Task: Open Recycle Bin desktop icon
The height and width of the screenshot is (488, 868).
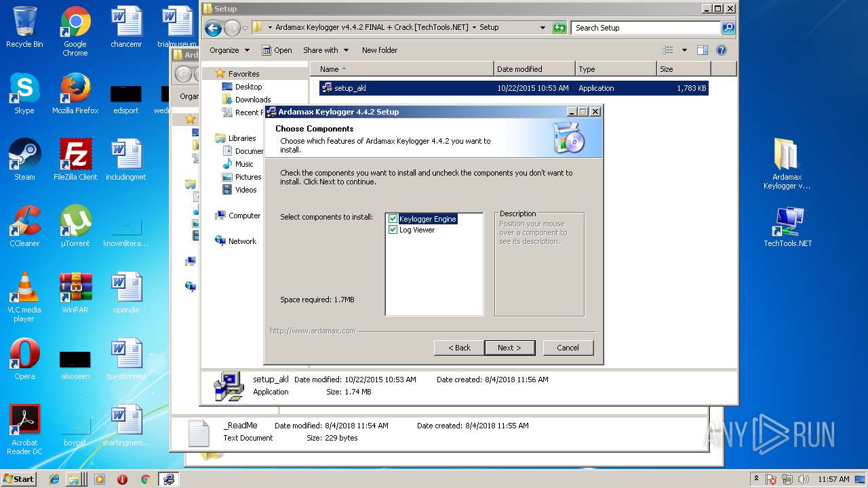Action: (24, 27)
